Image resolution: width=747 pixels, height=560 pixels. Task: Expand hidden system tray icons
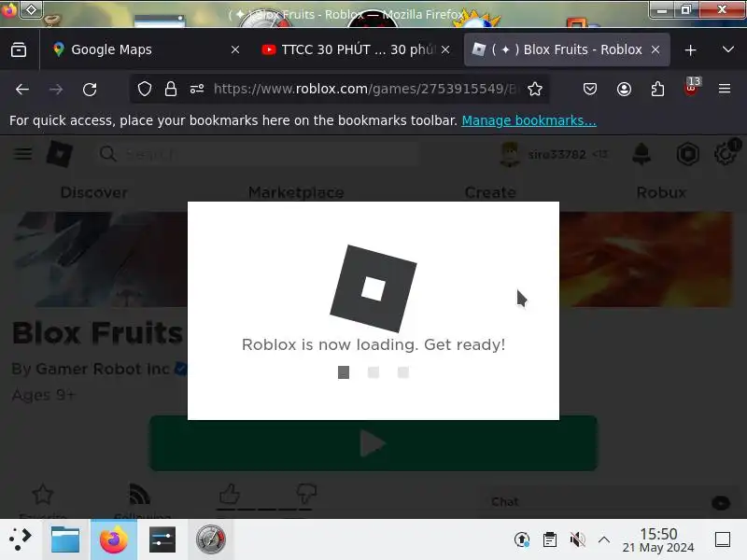click(604, 539)
